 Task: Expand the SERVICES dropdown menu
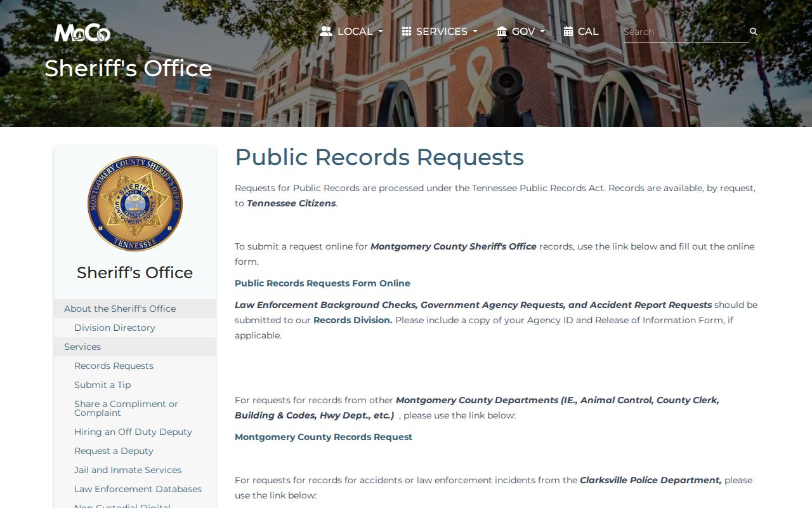(x=440, y=31)
